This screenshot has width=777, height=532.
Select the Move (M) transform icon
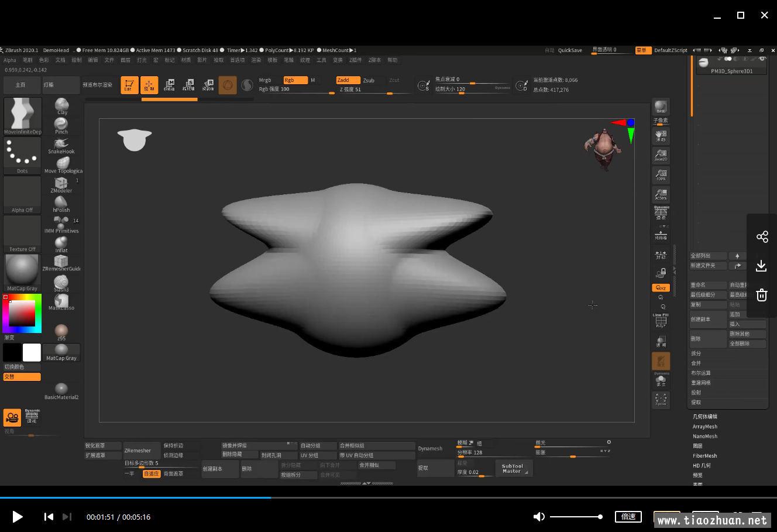[169, 85]
